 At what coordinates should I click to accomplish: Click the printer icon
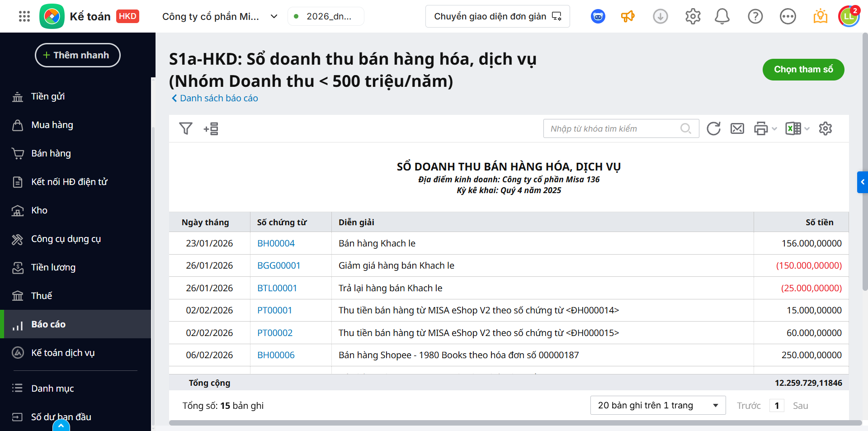tap(761, 129)
